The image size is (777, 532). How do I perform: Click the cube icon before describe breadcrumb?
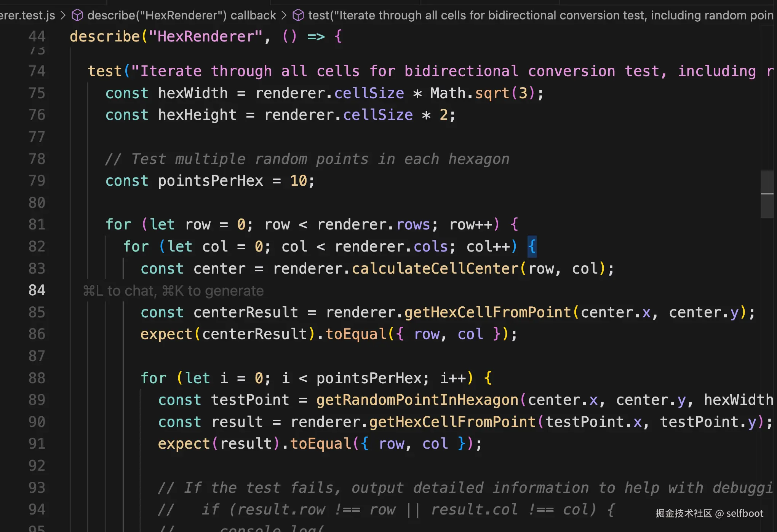point(77,15)
